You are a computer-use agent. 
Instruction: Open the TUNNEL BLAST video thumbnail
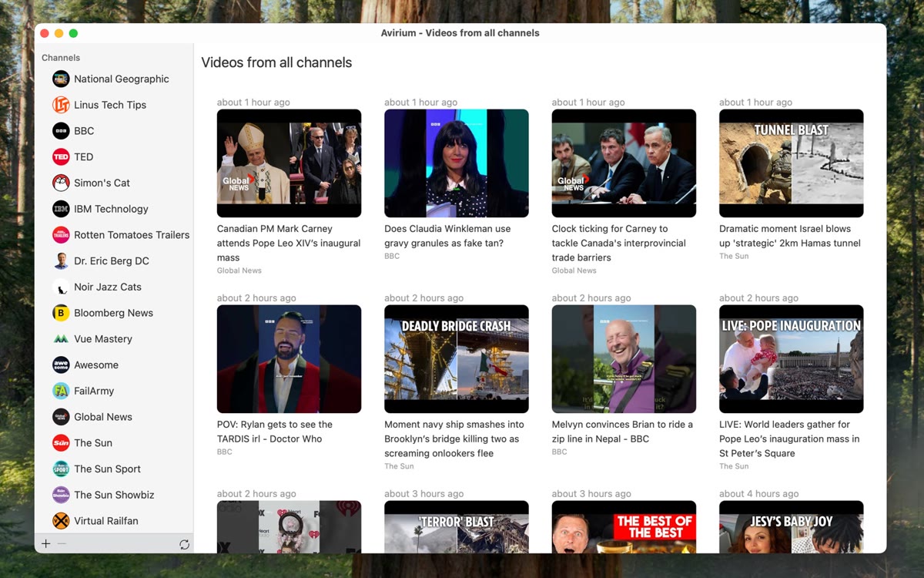[791, 163]
